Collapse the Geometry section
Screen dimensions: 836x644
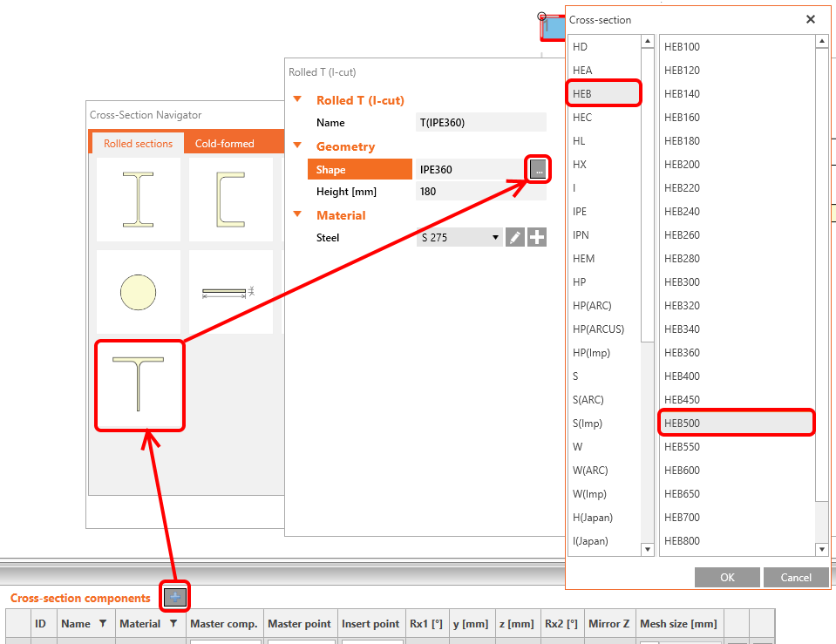pyautogui.click(x=297, y=145)
